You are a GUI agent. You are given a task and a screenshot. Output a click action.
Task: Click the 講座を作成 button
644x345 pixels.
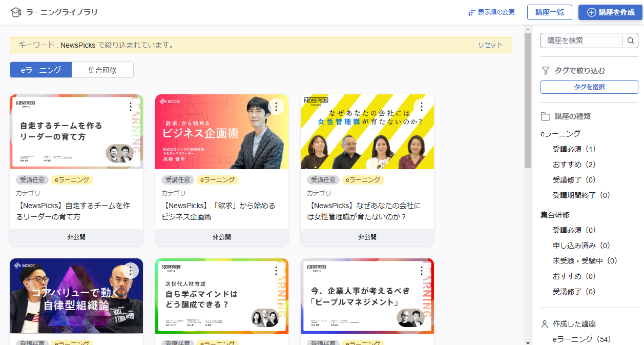pyautogui.click(x=610, y=12)
